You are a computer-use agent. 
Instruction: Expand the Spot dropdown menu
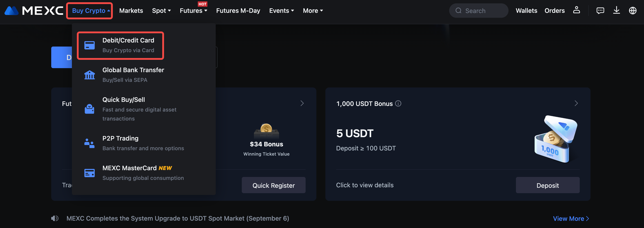click(162, 11)
